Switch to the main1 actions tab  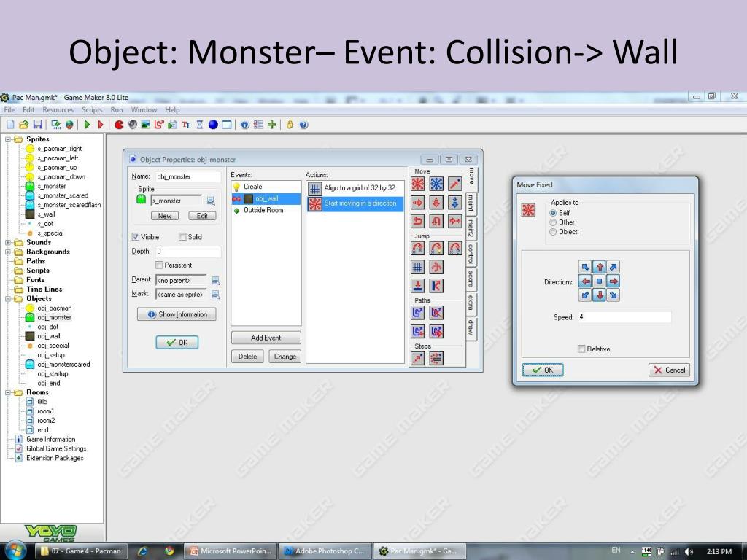(471, 203)
